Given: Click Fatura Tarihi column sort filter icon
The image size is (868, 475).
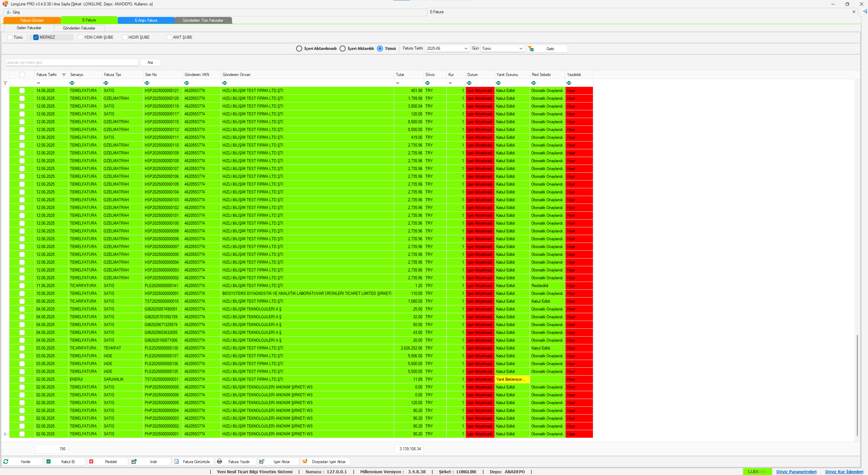Looking at the screenshot, I should pos(64,75).
